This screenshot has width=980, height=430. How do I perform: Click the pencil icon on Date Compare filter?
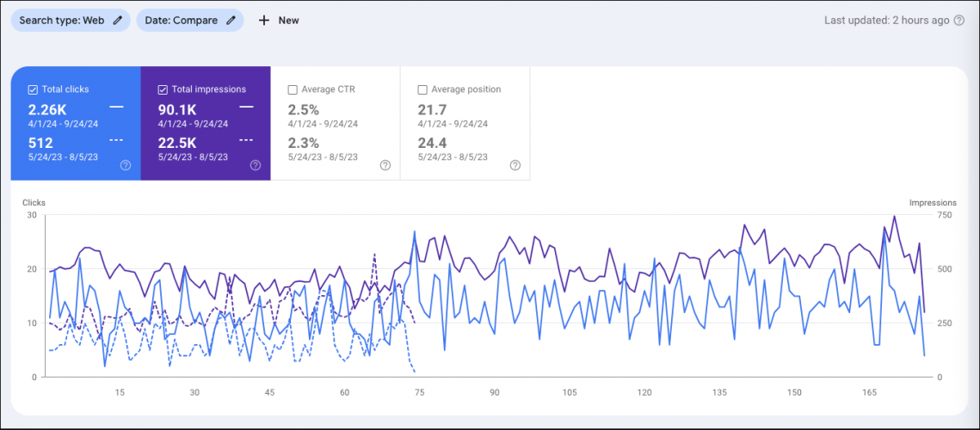[231, 21]
